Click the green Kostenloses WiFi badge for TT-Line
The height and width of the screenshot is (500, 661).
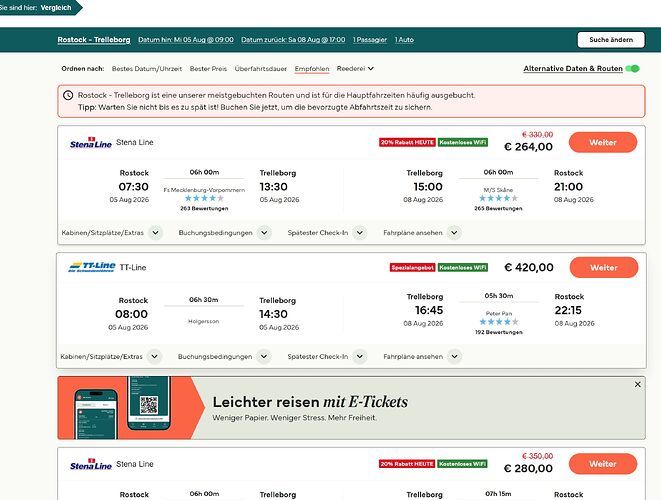coord(462,267)
